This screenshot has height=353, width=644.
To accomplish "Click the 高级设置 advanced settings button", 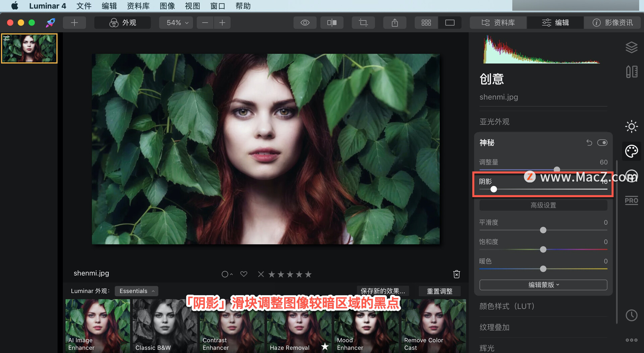I will [543, 205].
